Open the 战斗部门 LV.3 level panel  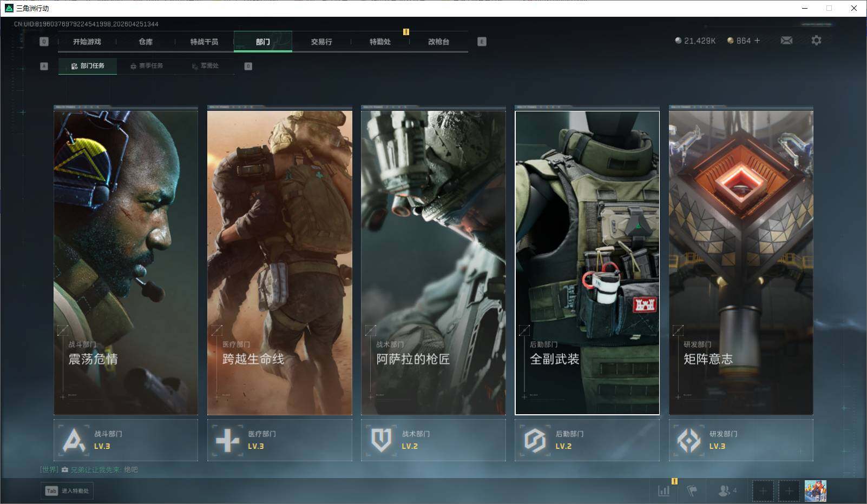(126, 440)
